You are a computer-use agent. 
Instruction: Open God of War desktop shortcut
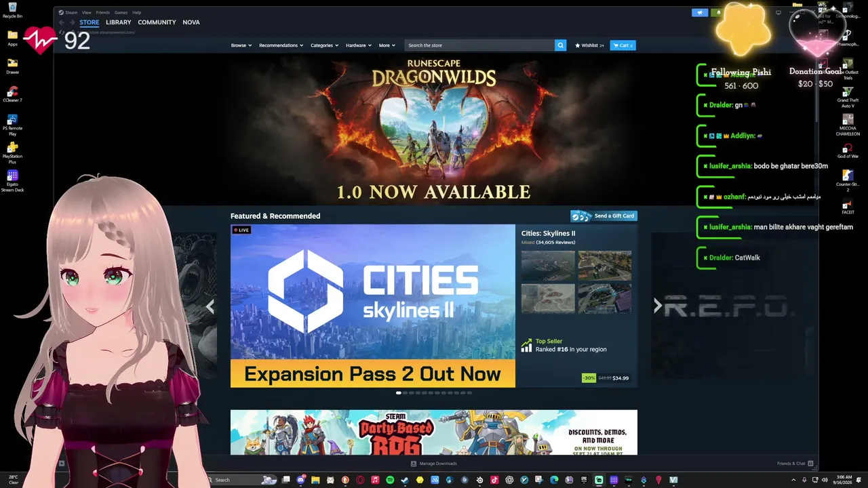click(848, 150)
